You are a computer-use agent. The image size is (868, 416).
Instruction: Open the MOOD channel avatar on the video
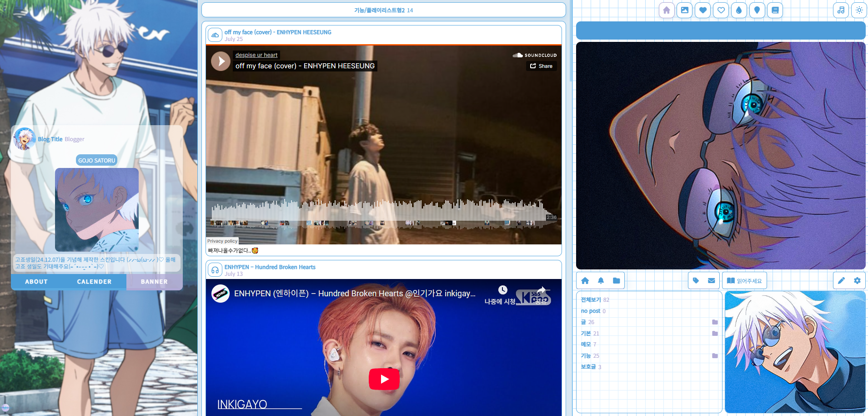pos(221,294)
